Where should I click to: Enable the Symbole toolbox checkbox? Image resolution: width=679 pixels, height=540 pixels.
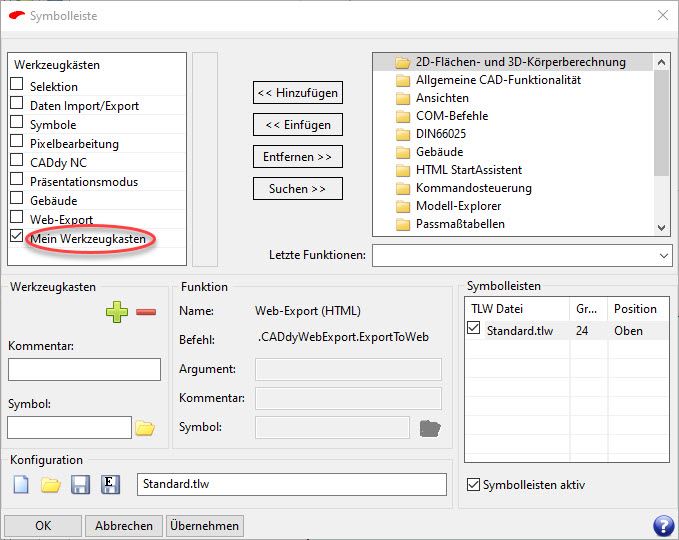pyautogui.click(x=16, y=122)
